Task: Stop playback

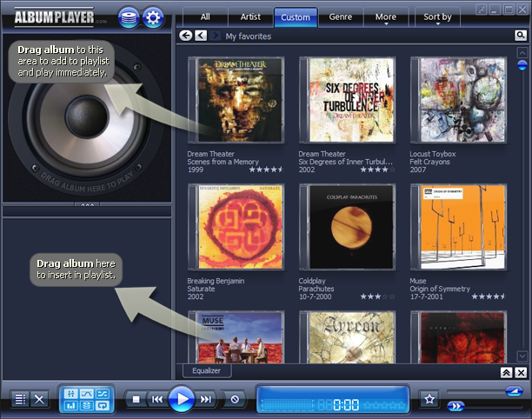Action: 136,399
